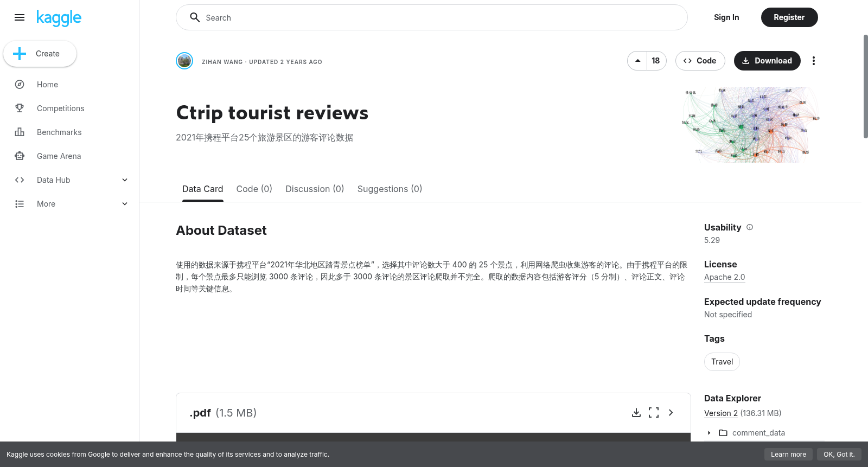Click the search magnifier icon

[x=195, y=17]
